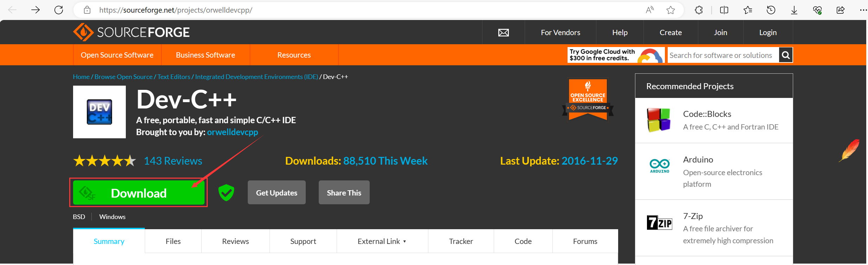Open the 143 Reviews link

pos(173,161)
